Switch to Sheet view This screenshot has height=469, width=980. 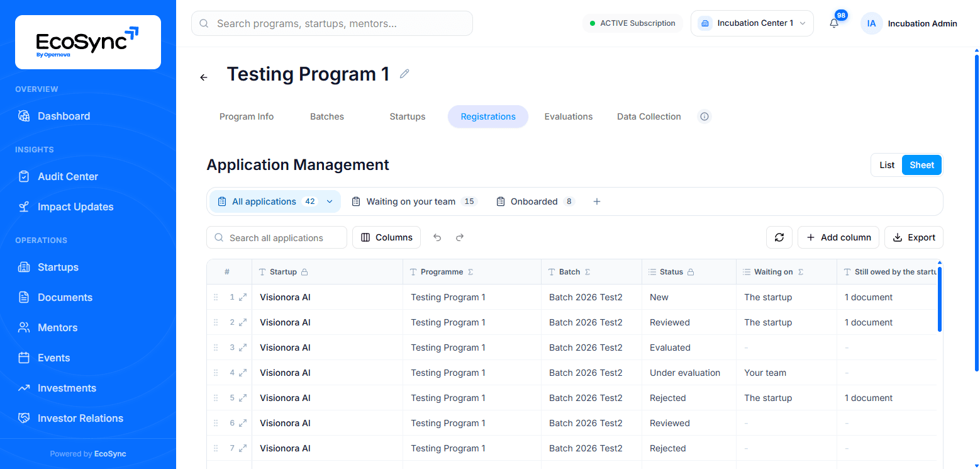(922, 165)
